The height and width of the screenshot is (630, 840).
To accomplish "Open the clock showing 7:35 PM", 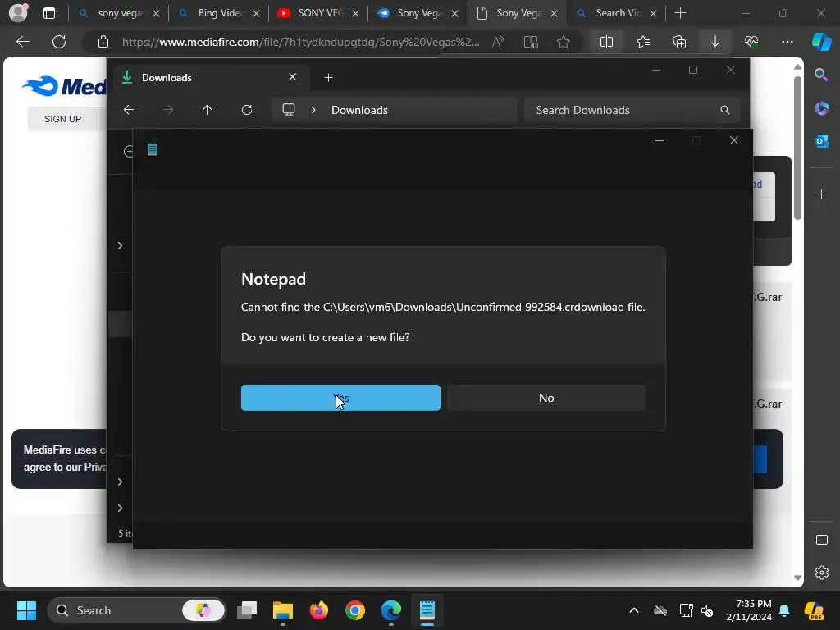I will [x=748, y=610].
